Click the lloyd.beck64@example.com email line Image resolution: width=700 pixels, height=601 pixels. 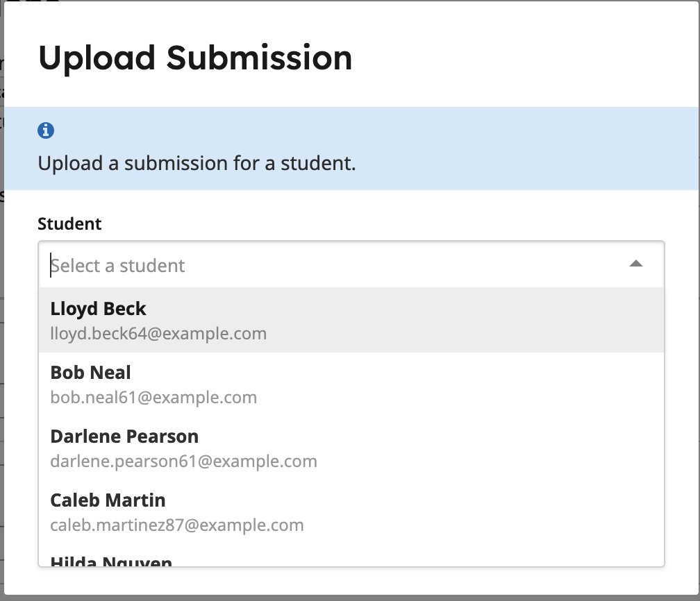pyautogui.click(x=158, y=334)
